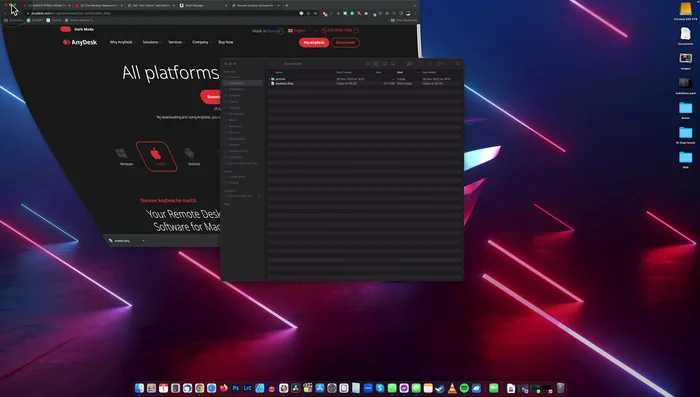Open the Trash in the Dock
This screenshot has height=397, width=700.
tap(560, 388)
